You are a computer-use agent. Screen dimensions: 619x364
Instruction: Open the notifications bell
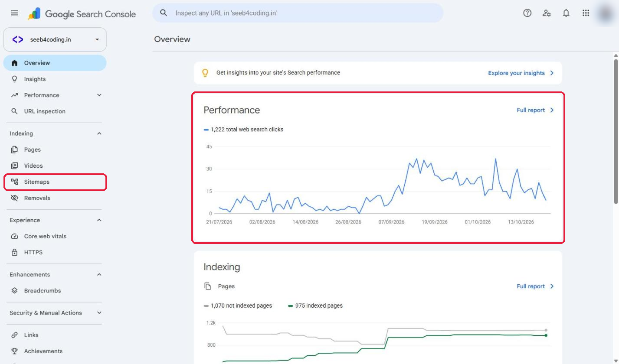[566, 13]
